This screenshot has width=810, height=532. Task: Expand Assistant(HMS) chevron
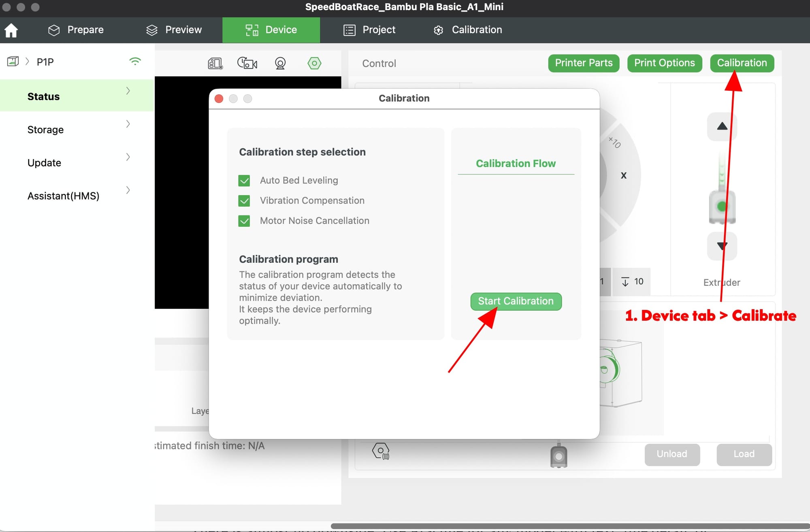tap(128, 190)
